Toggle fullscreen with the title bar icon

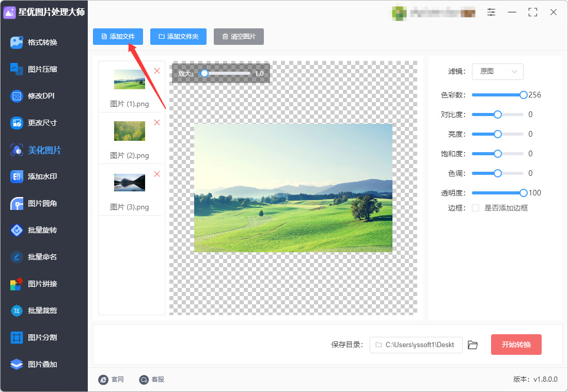click(533, 12)
